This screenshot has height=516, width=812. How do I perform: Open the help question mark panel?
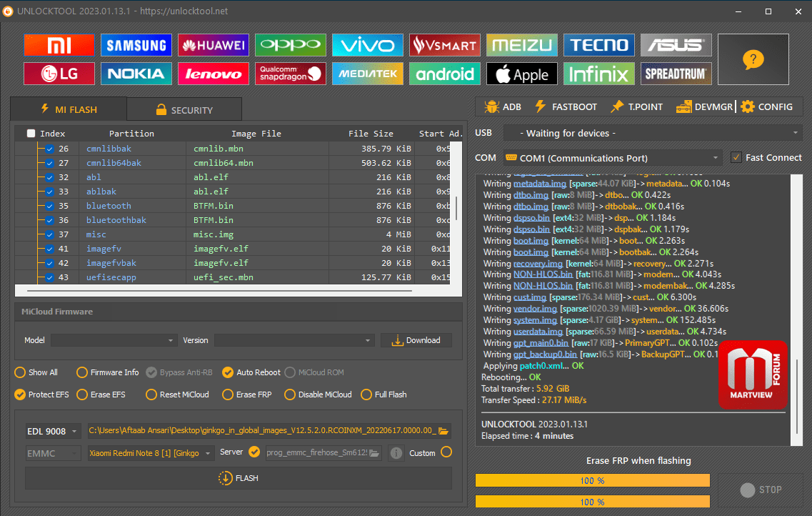point(753,59)
